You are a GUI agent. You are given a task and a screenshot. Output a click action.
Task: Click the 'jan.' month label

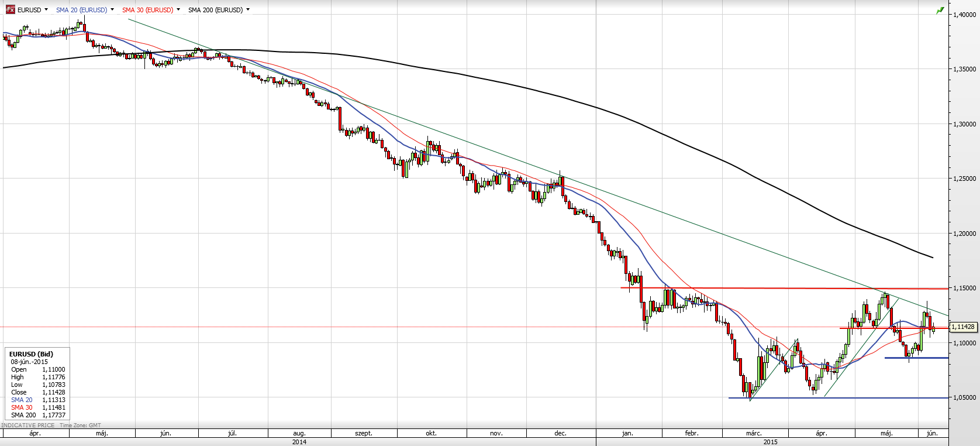(x=627, y=433)
